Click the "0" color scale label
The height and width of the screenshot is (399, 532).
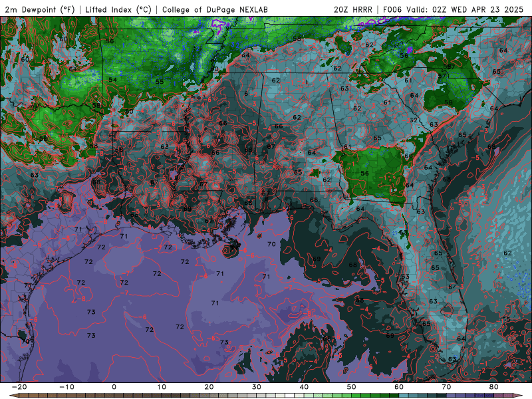point(114,387)
